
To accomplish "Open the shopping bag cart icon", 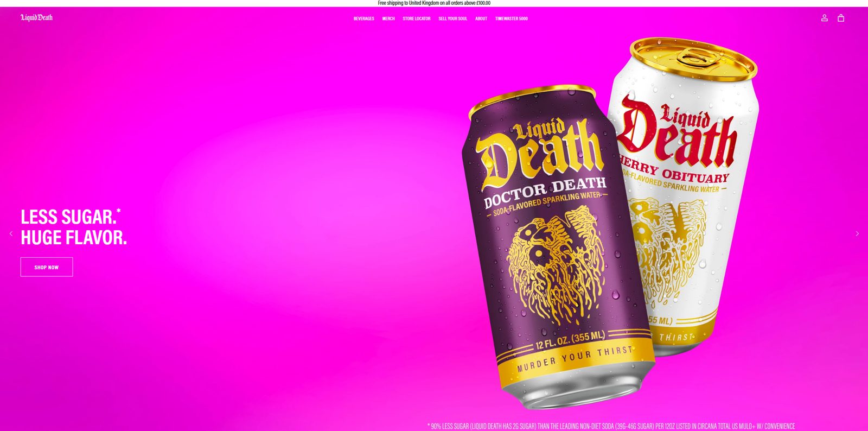I will (x=841, y=18).
